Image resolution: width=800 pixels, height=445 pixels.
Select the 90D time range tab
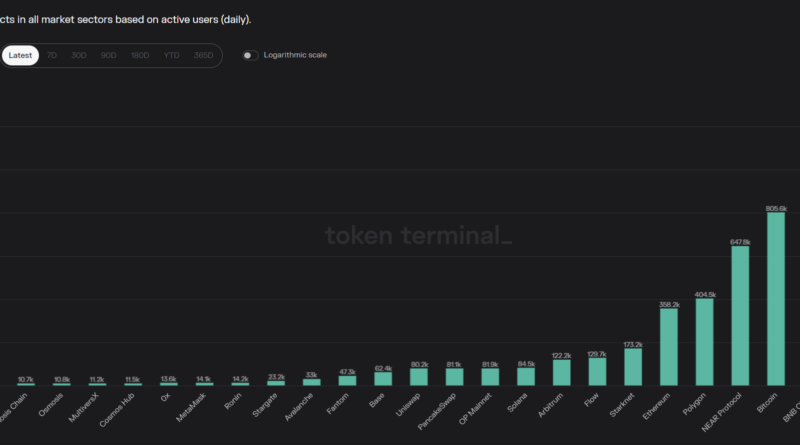(108, 55)
